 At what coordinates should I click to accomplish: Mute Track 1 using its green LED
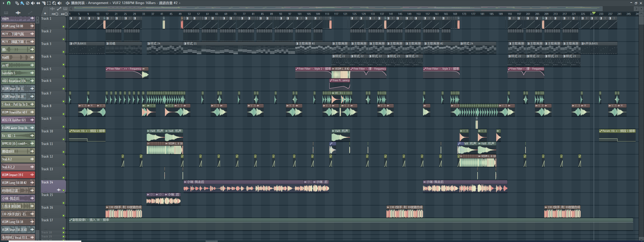coord(63,27)
